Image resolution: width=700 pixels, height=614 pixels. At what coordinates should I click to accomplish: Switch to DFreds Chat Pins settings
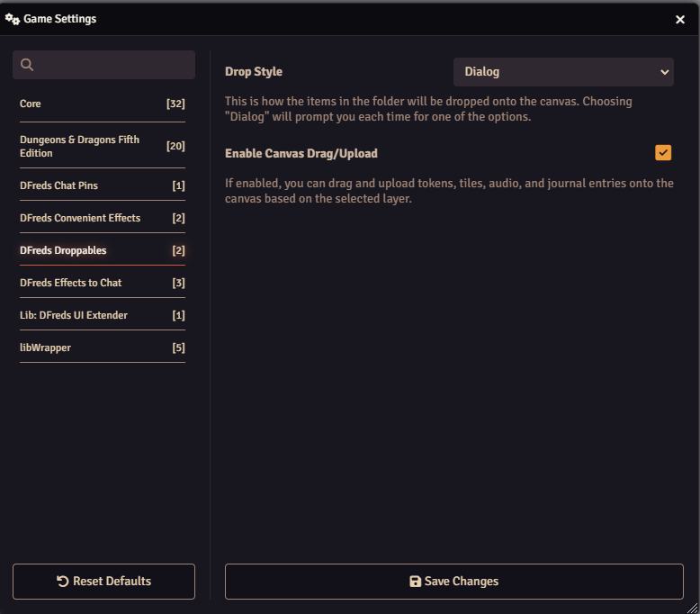pyautogui.click(x=102, y=185)
